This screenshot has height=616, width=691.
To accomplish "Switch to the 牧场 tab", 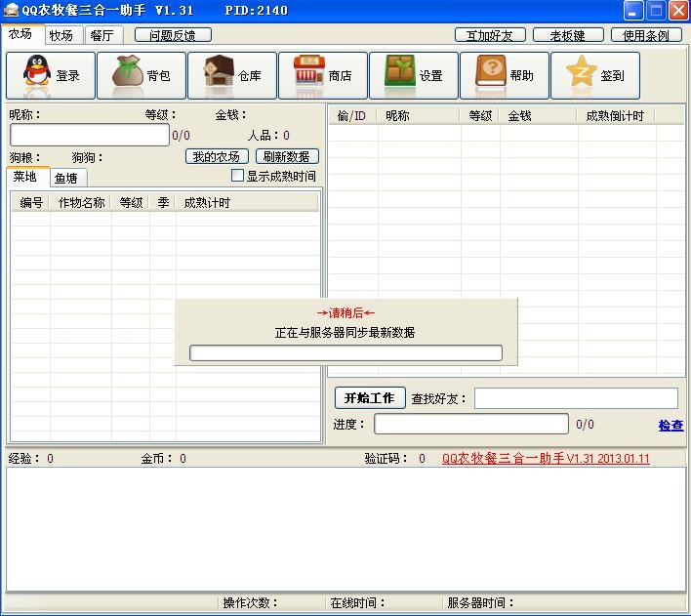I will (61, 35).
